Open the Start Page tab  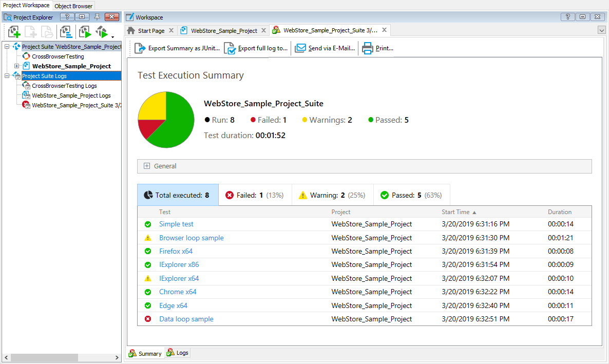pos(150,30)
